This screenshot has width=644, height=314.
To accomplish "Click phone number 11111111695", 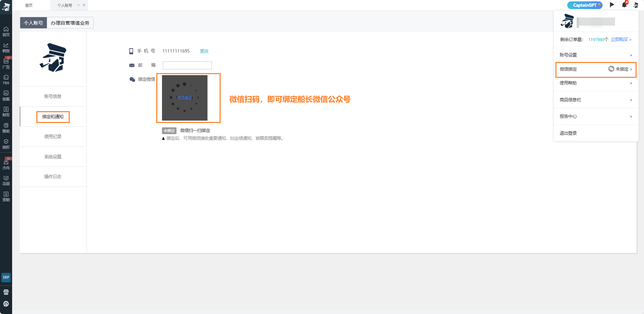I will (176, 51).
